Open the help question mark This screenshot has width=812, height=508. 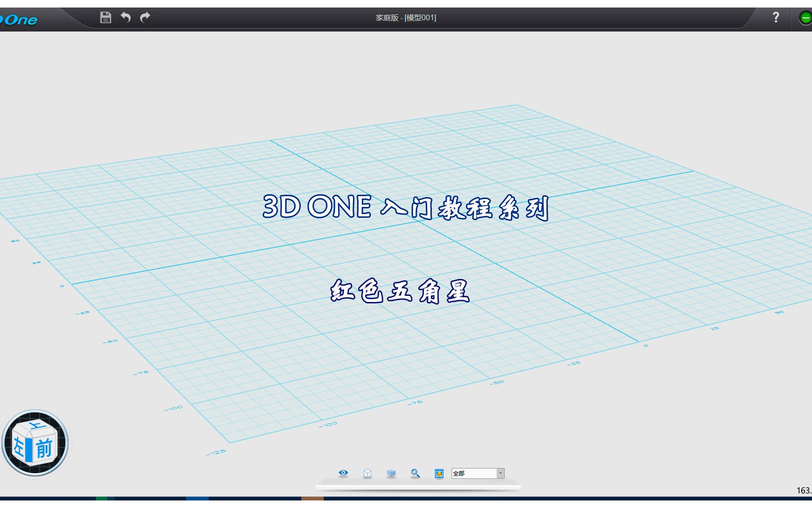776,17
